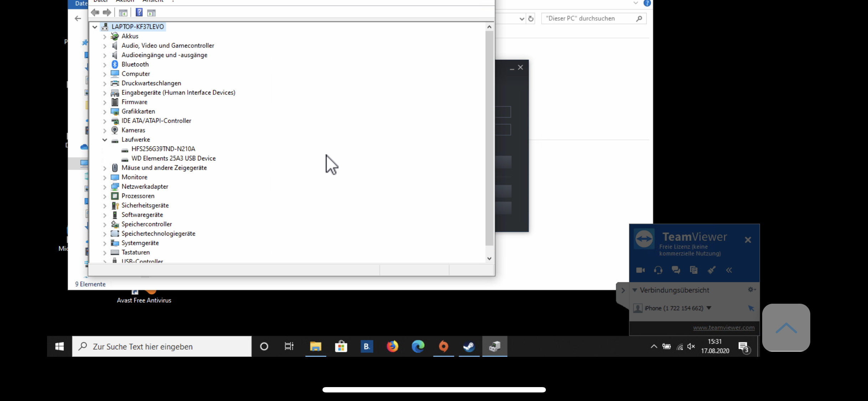Click the back arrow in Device Manager toolbar
Viewport: 868px width, 401px height.
coord(95,12)
